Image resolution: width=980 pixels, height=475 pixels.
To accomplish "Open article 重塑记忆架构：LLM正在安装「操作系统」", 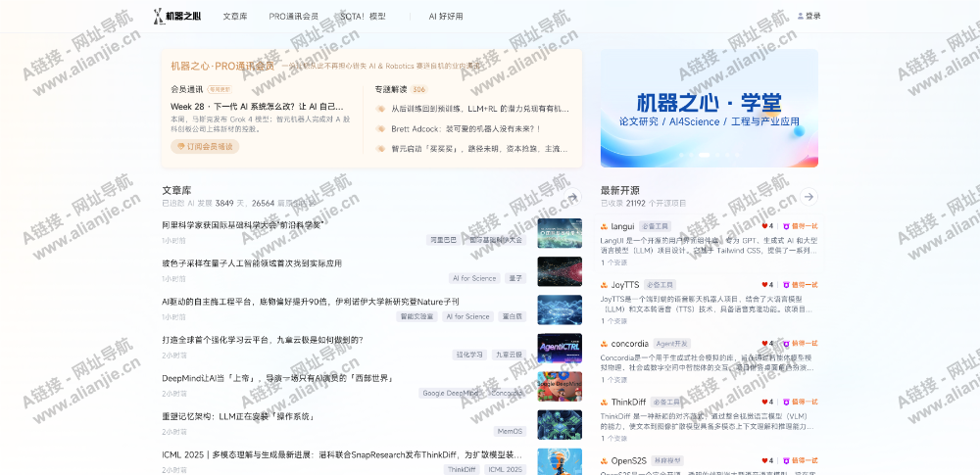I will [x=238, y=416].
